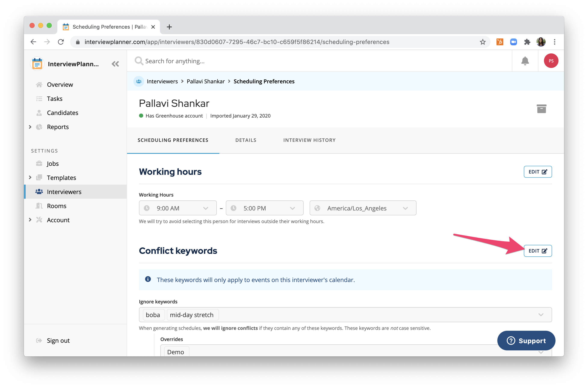
Task: Archive interviewer using the box icon
Action: (541, 109)
